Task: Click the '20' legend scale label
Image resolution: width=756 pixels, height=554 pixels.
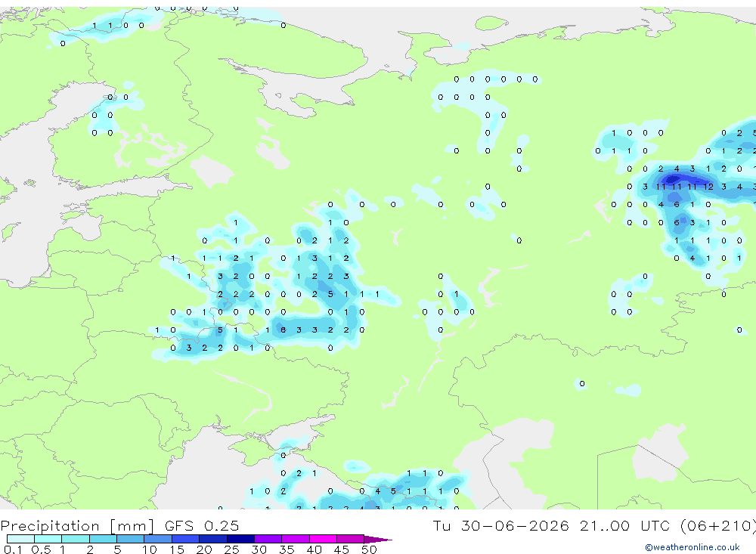Action: (204, 549)
